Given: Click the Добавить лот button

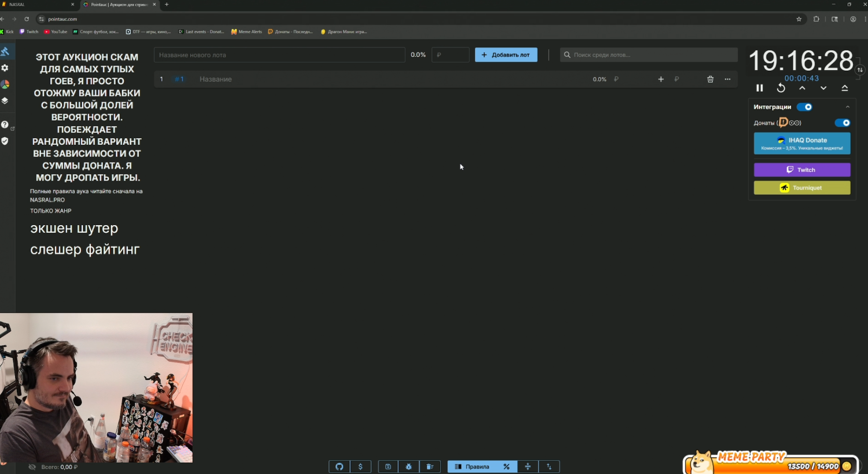Looking at the screenshot, I should click(x=506, y=55).
